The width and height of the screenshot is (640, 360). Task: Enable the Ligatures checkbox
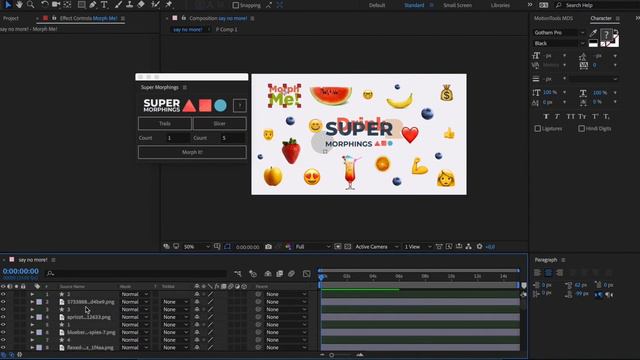click(538, 129)
